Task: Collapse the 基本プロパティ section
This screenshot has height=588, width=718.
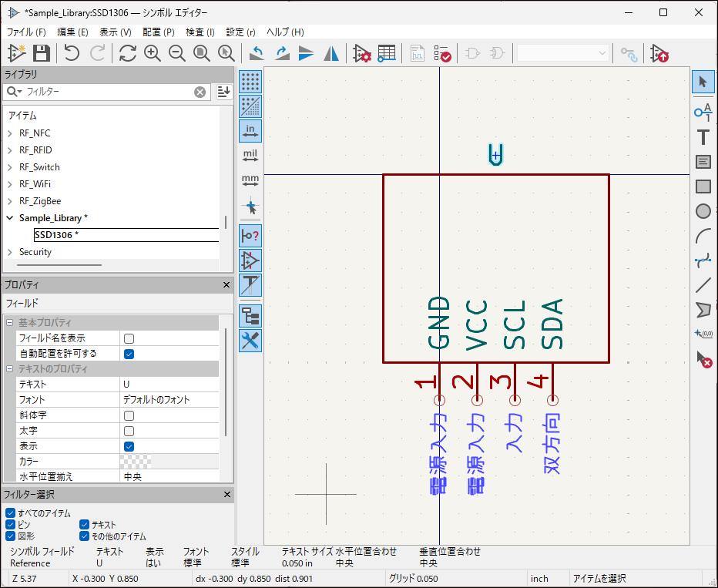Action: pyautogui.click(x=10, y=322)
